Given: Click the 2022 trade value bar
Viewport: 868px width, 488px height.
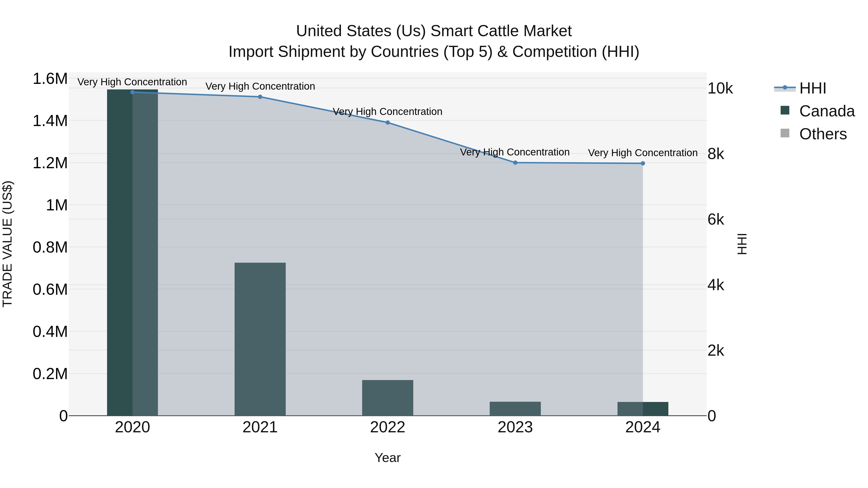Looking at the screenshot, I should 387,398.
